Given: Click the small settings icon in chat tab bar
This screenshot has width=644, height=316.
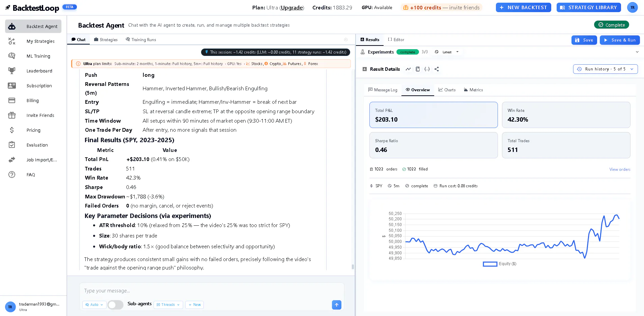Looking at the screenshot, I should [x=346, y=39].
